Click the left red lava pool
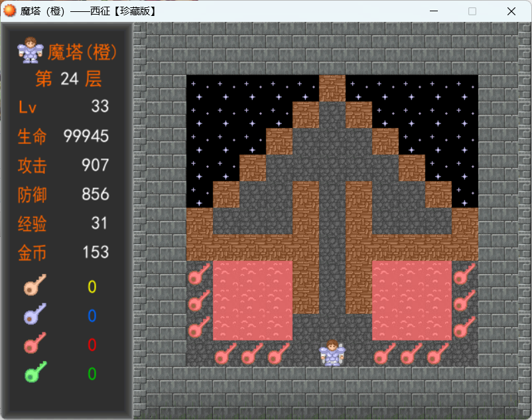 (253, 301)
